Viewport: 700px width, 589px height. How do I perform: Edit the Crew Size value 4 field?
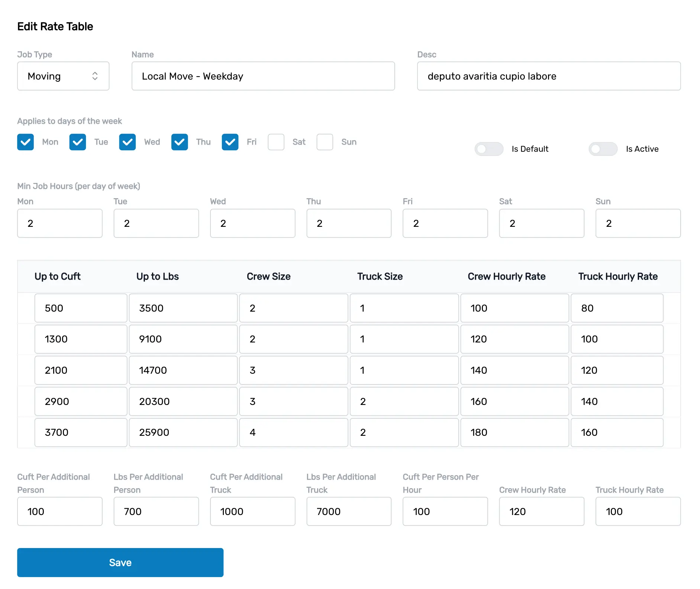293,432
